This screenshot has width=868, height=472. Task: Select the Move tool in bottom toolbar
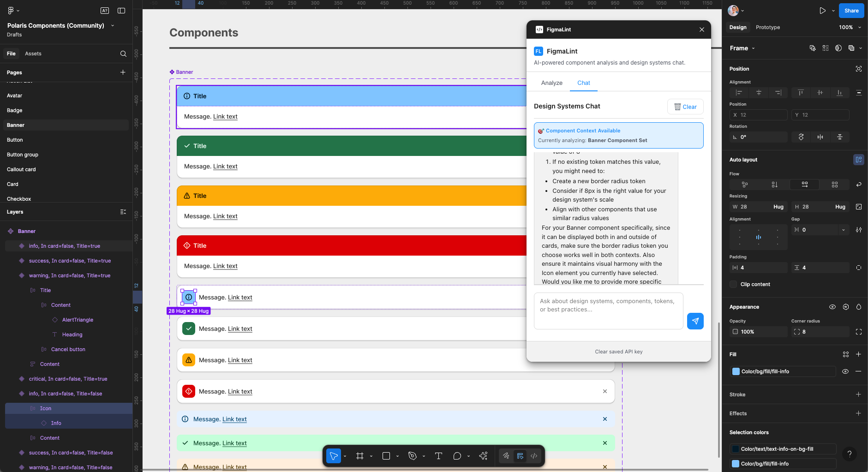pos(333,456)
